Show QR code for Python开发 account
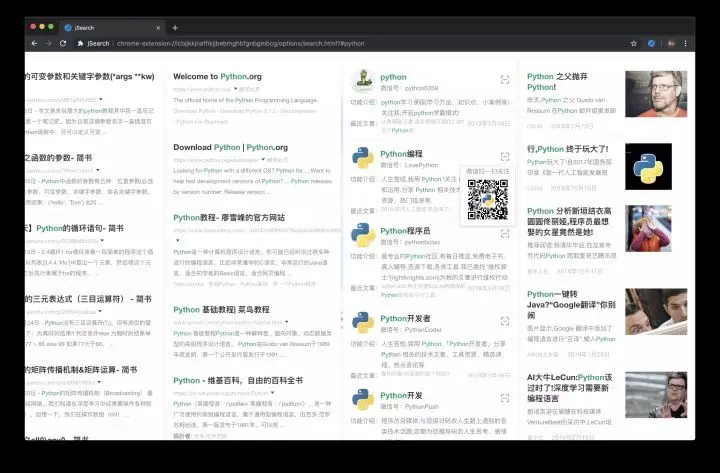720x473 pixels. pyautogui.click(x=505, y=398)
